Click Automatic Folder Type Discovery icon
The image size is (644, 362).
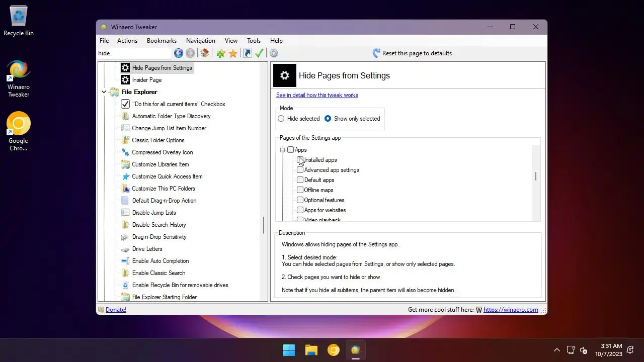pos(125,116)
